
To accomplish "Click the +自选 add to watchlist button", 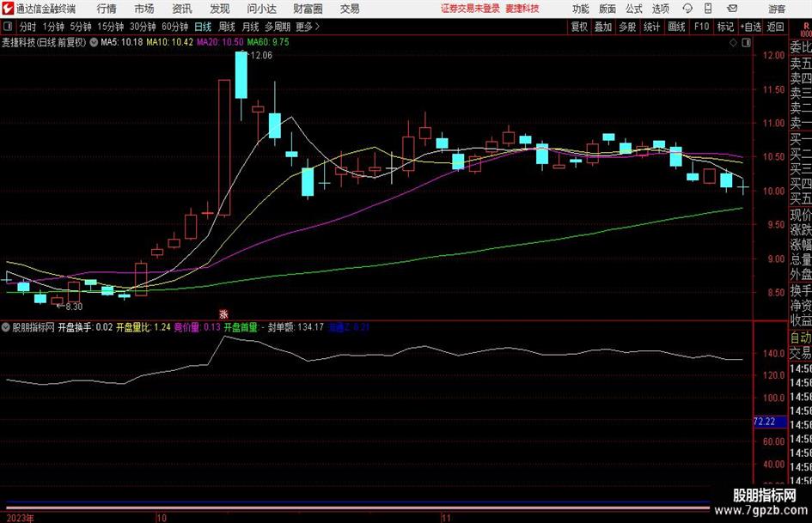I will [750, 27].
